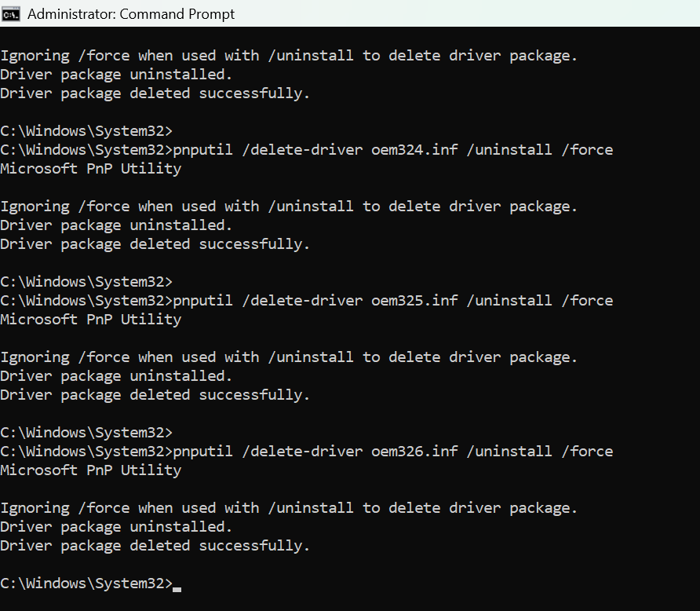Click the empty prompt above the oem324 command
This screenshot has width=700, height=611.
(86, 131)
